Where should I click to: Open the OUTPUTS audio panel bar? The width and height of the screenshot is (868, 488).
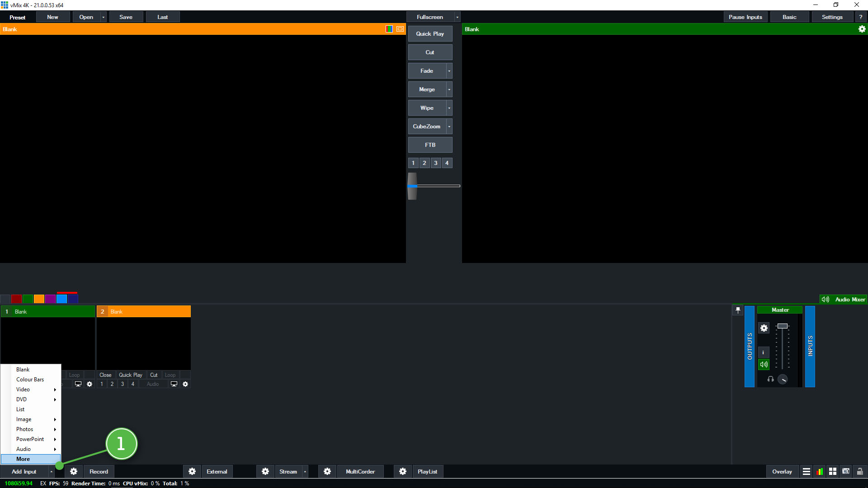750,347
